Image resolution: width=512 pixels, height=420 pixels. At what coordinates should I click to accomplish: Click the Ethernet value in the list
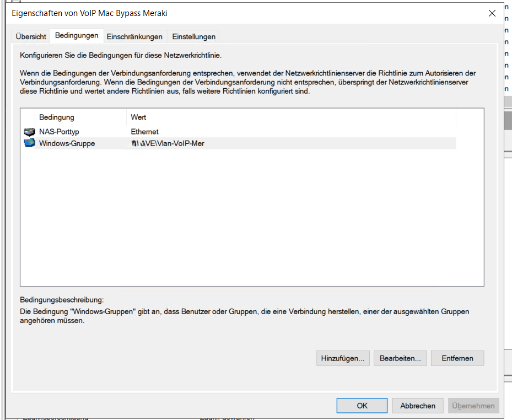(x=144, y=132)
